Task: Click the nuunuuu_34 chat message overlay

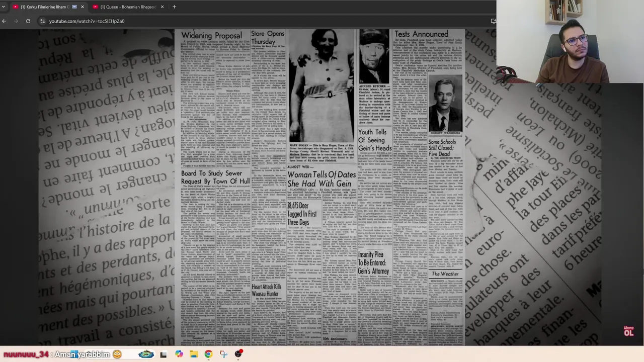Action: coord(62,354)
